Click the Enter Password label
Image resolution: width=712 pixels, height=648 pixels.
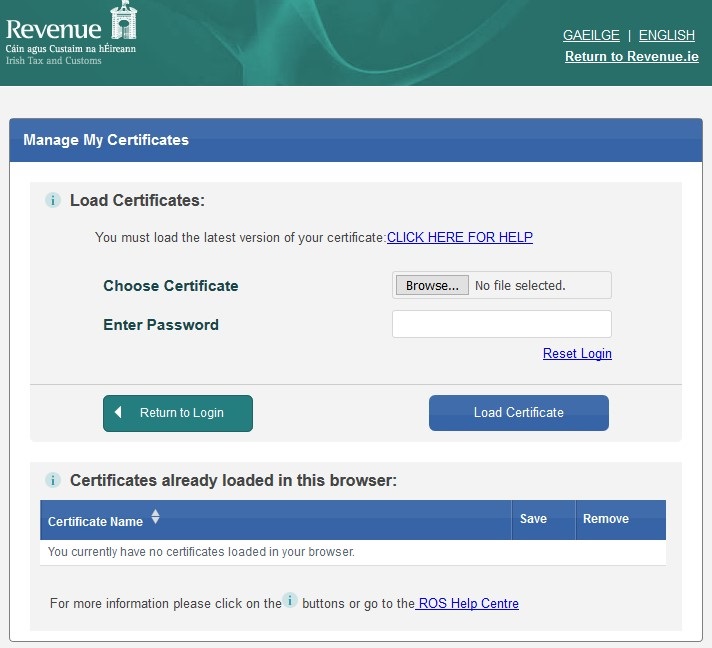[161, 325]
